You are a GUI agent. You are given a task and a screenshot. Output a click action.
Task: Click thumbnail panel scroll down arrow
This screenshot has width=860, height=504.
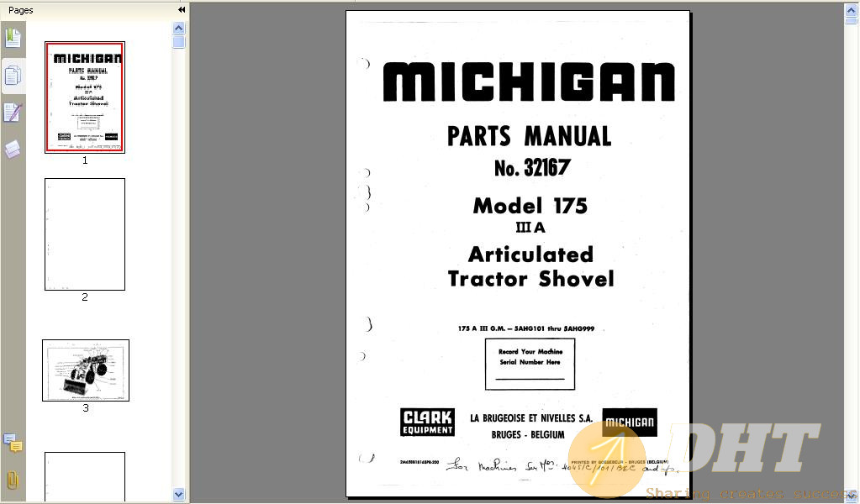[179, 494]
